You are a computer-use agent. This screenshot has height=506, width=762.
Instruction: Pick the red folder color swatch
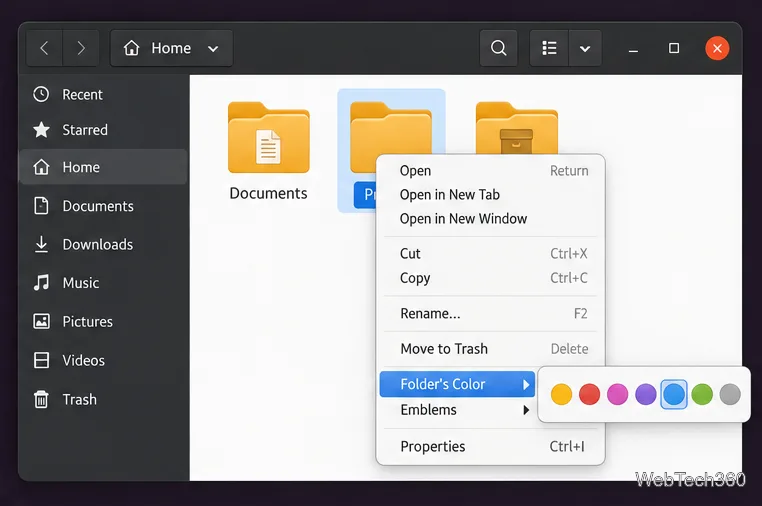click(589, 394)
